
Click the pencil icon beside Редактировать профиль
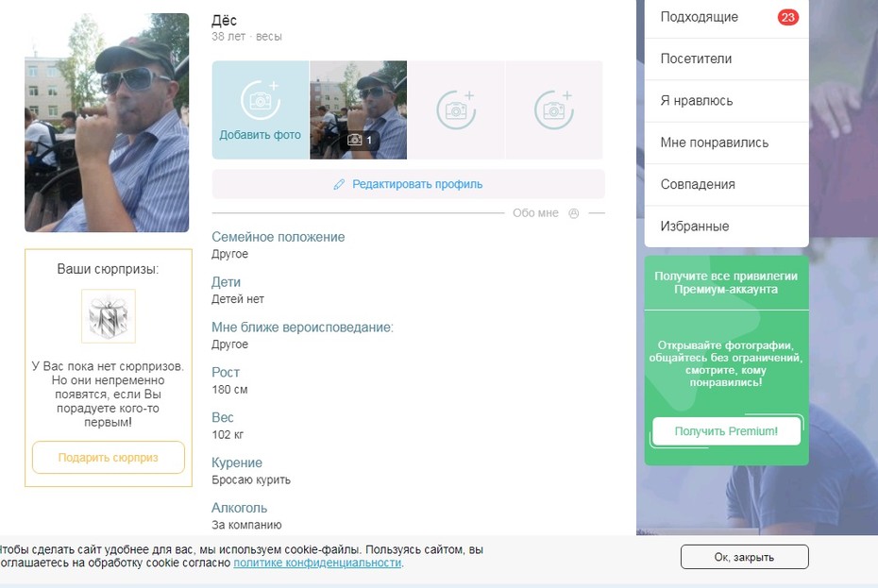339,185
